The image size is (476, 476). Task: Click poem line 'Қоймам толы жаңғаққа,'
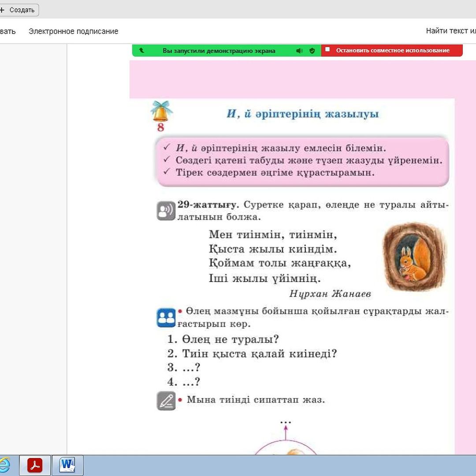(x=280, y=263)
